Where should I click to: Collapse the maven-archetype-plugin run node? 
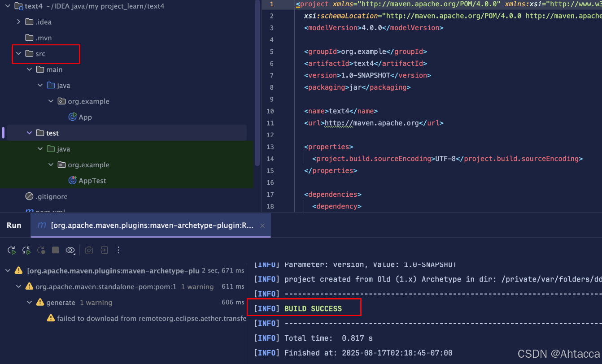click(x=8, y=271)
